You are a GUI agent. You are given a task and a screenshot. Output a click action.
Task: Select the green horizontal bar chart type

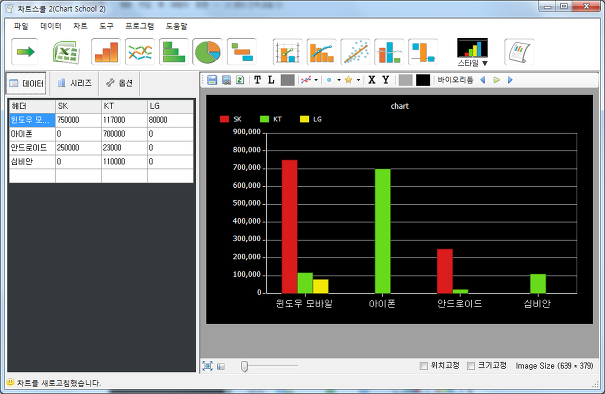pos(174,52)
